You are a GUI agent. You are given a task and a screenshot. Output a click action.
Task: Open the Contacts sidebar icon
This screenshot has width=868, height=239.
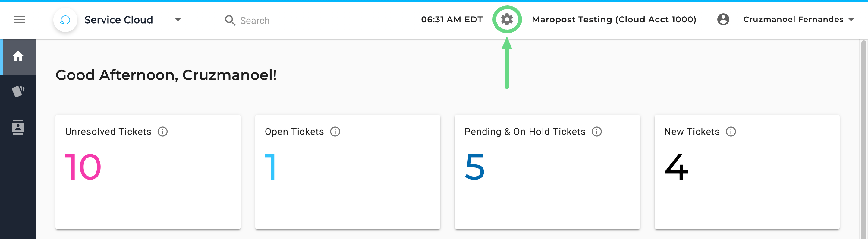point(18,127)
